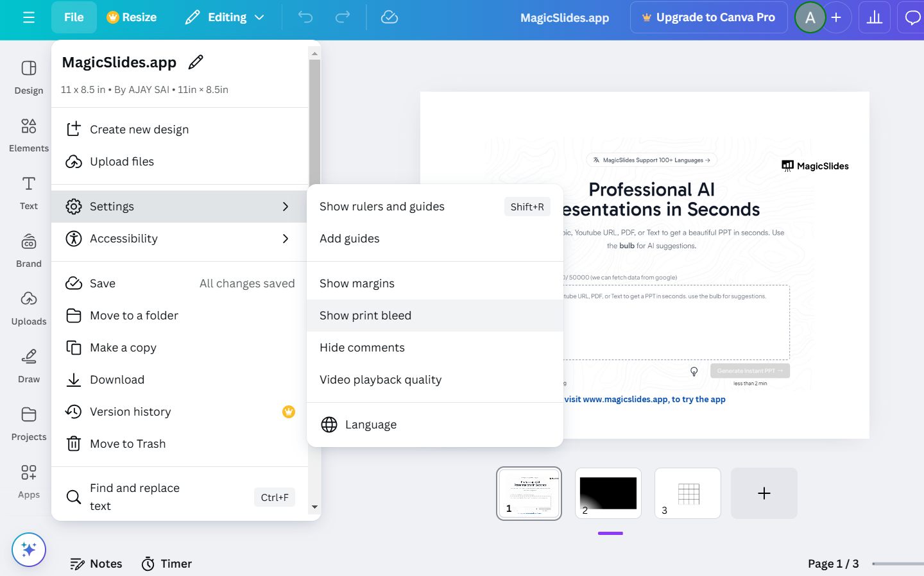Open the Apps sidebar panel

(29, 481)
